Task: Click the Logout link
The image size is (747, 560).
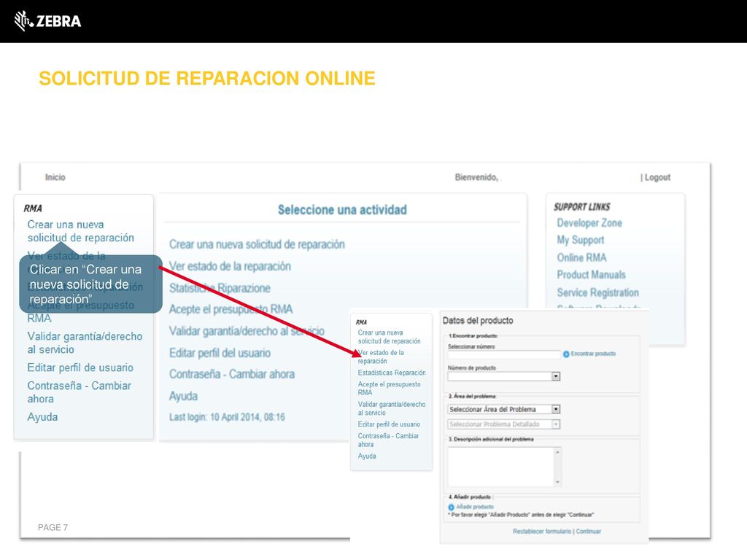Action: tap(657, 177)
